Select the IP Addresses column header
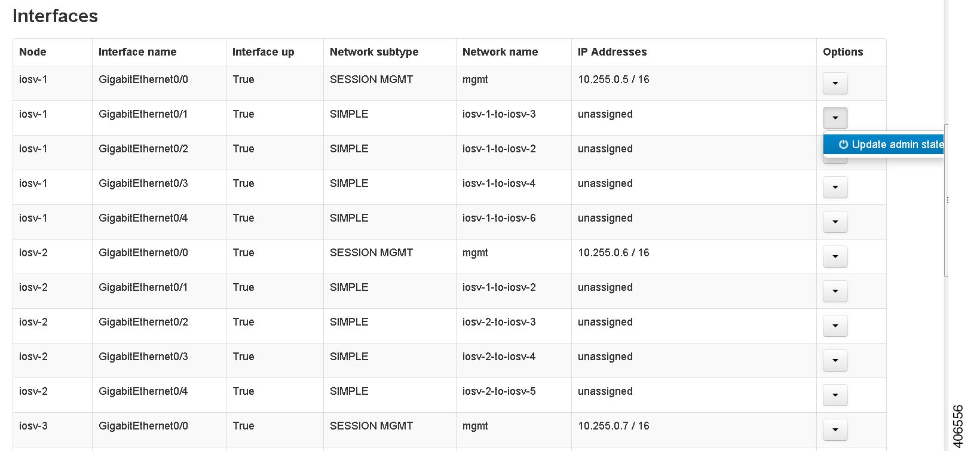 pos(612,52)
